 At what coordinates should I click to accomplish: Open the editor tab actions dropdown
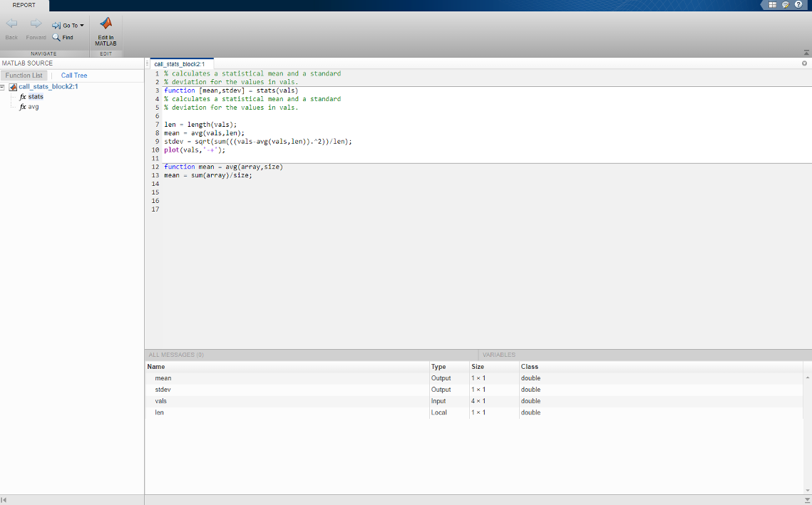click(x=804, y=63)
